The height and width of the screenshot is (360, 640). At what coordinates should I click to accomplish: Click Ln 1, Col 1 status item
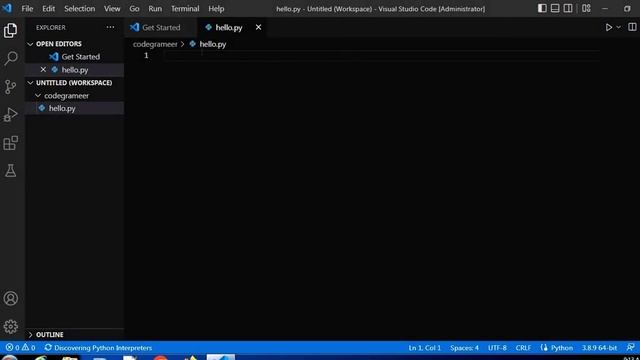coord(424,348)
